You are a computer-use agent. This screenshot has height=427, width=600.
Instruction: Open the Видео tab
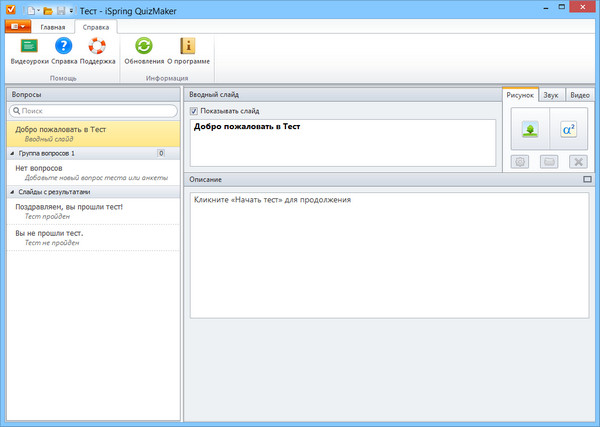coord(579,94)
